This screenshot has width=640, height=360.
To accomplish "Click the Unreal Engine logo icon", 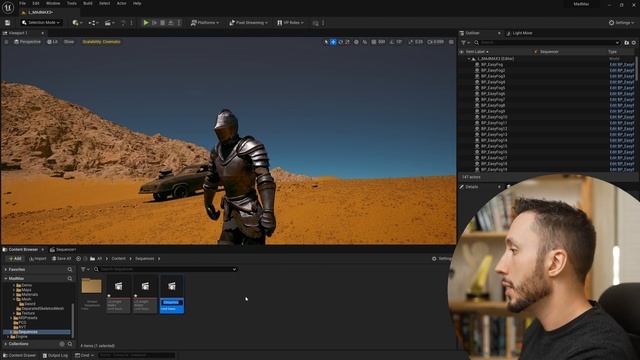I will (8, 7).
